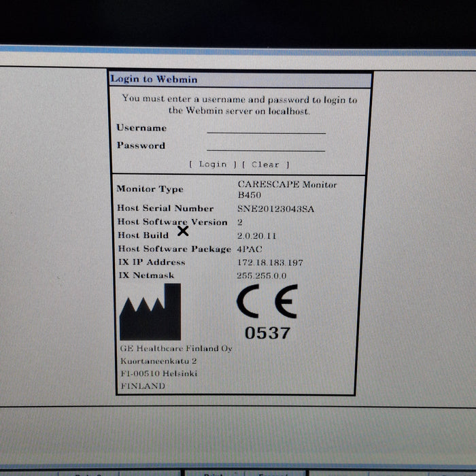Select the 0537 notified body number
This screenshot has height=476, width=476.
click(x=267, y=333)
